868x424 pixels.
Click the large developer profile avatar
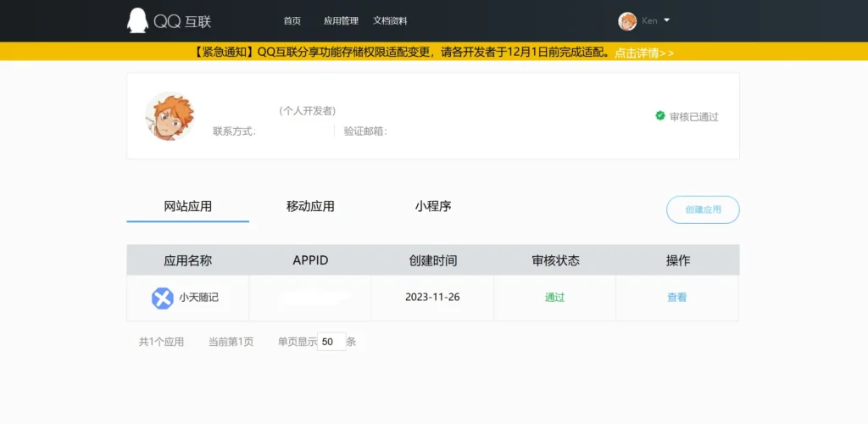click(170, 116)
